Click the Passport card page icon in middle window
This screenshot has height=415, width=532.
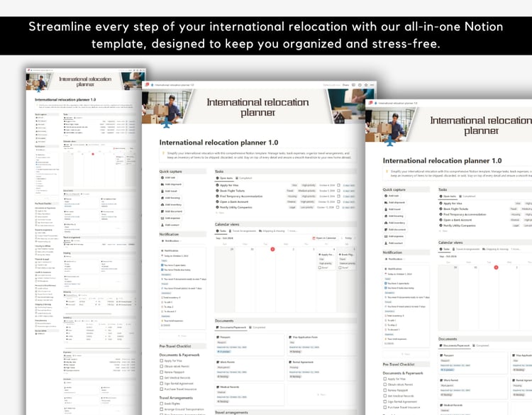pyautogui.click(x=218, y=337)
